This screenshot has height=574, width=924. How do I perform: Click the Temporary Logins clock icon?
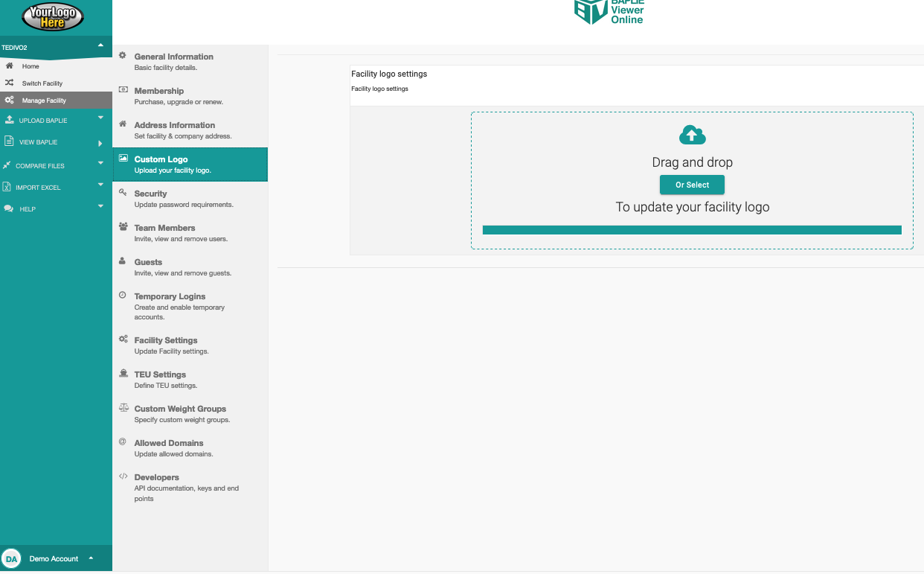123,296
